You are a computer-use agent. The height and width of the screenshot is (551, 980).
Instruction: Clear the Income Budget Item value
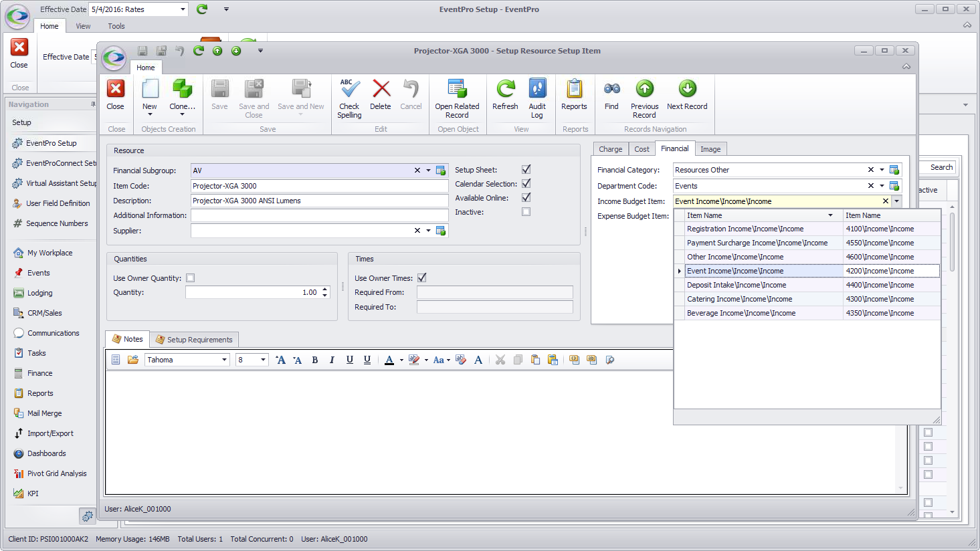886,201
